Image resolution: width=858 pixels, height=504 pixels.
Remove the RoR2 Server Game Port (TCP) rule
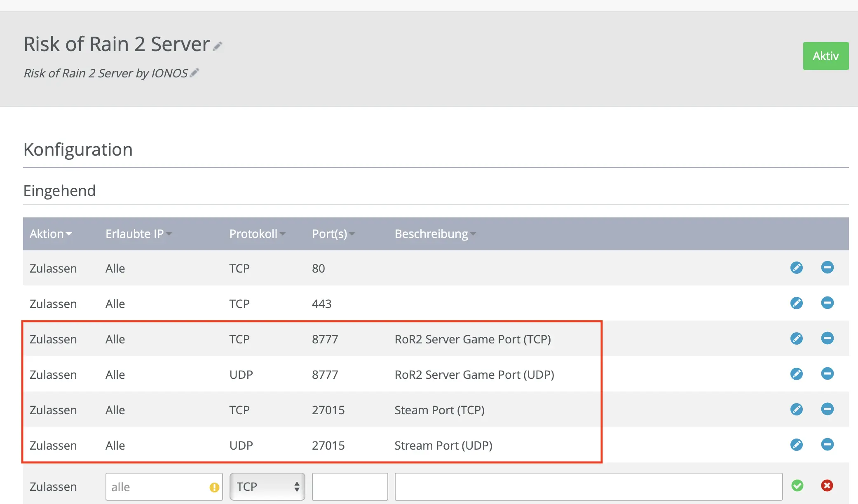click(x=827, y=338)
